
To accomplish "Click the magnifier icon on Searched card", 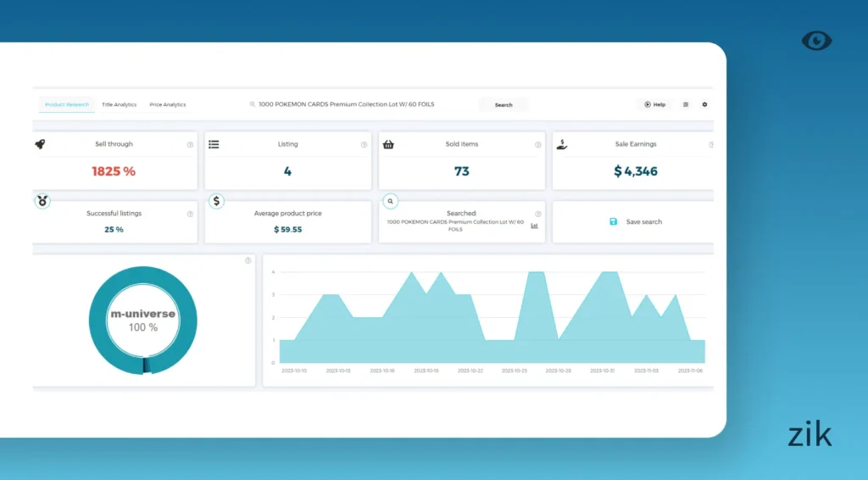I will [x=390, y=201].
